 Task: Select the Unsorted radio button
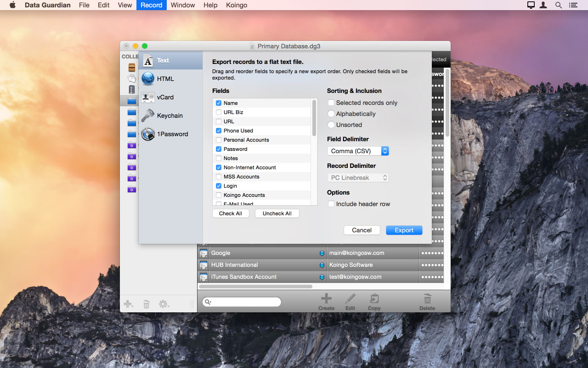[x=331, y=125]
